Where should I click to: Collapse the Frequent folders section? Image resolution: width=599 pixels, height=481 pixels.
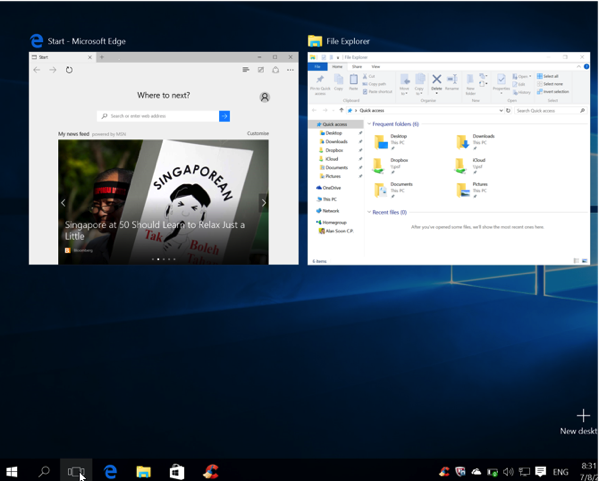(x=369, y=124)
